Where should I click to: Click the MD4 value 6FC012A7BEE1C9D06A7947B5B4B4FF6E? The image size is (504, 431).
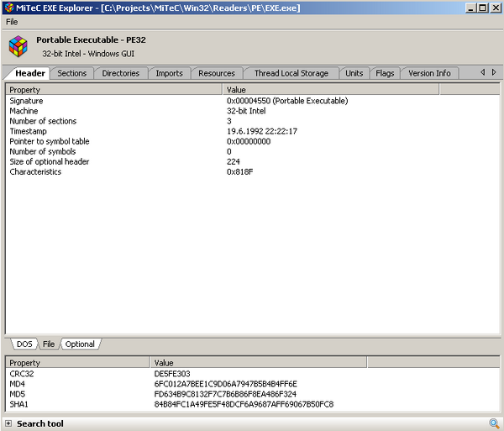(x=226, y=384)
